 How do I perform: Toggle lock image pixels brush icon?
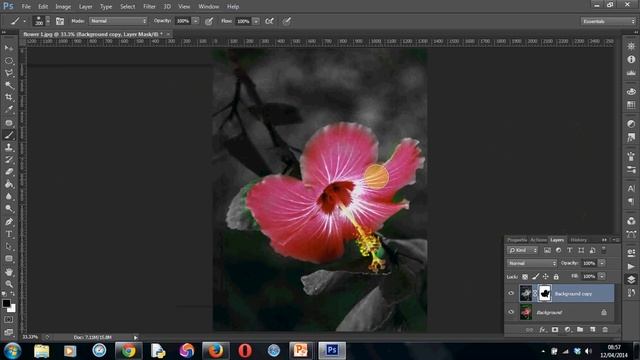[536, 277]
